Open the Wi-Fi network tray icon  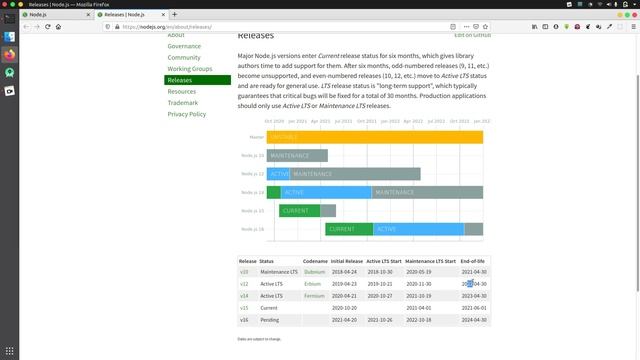pyautogui.click(x=600, y=4)
